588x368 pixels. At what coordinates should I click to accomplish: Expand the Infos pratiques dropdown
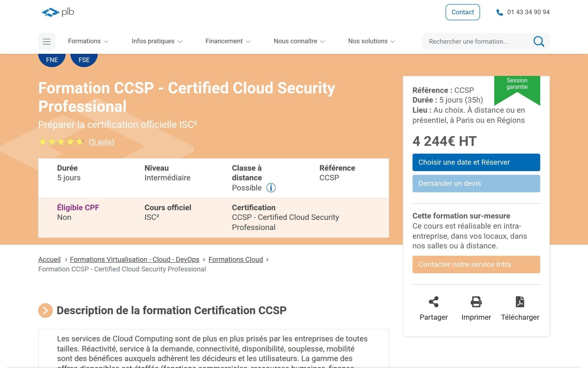[157, 41]
